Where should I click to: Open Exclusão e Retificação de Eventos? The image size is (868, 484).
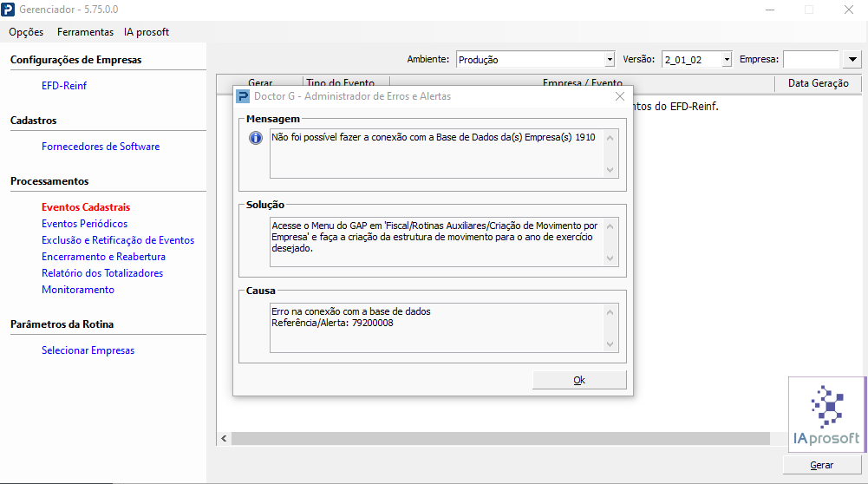tap(118, 240)
